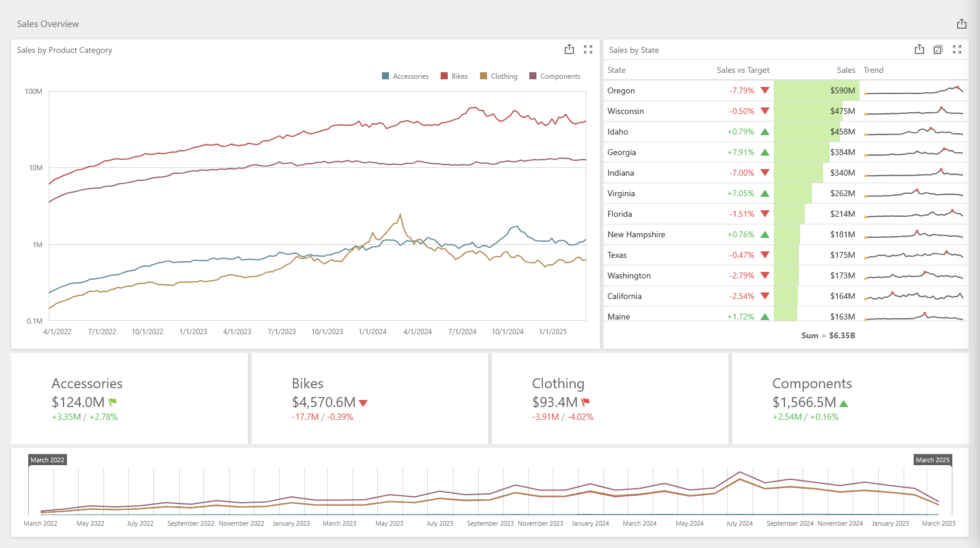Toggle Components series color swatch in legend
Image resolution: width=980 pixels, height=548 pixels.
coord(533,76)
